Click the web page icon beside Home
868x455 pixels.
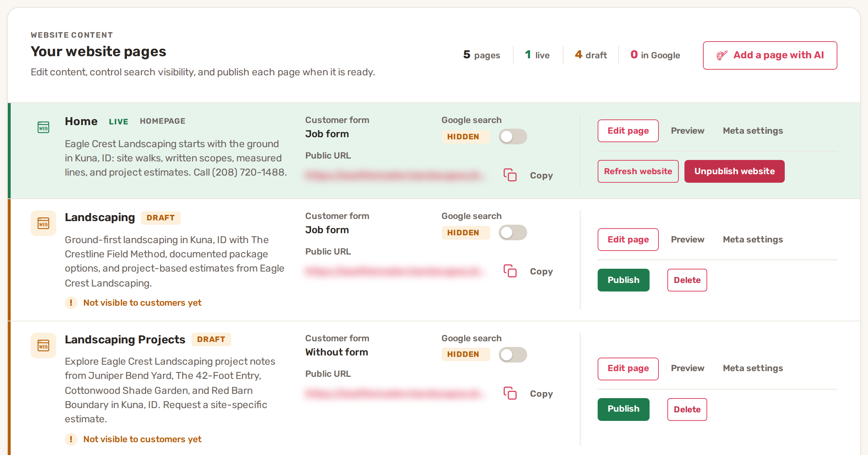tap(43, 127)
